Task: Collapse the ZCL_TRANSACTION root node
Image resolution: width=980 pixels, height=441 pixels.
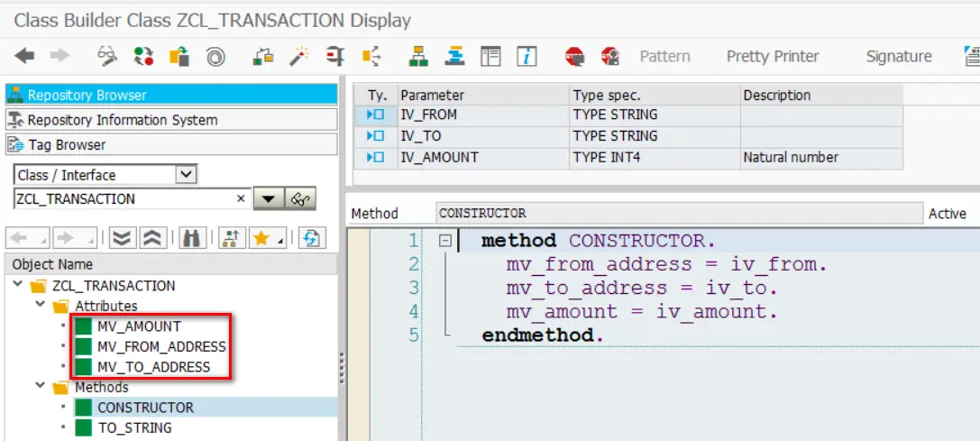Action: pos(16,285)
